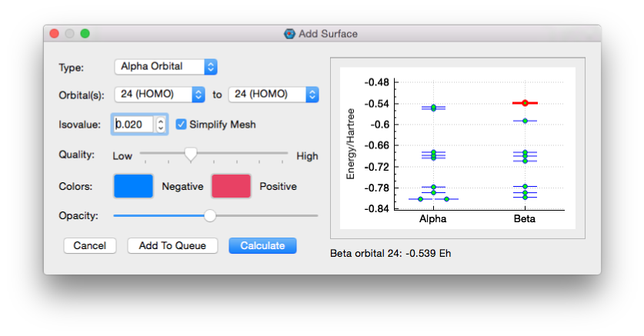Click the Quality slider handle
The image size is (644, 336).
(x=190, y=155)
